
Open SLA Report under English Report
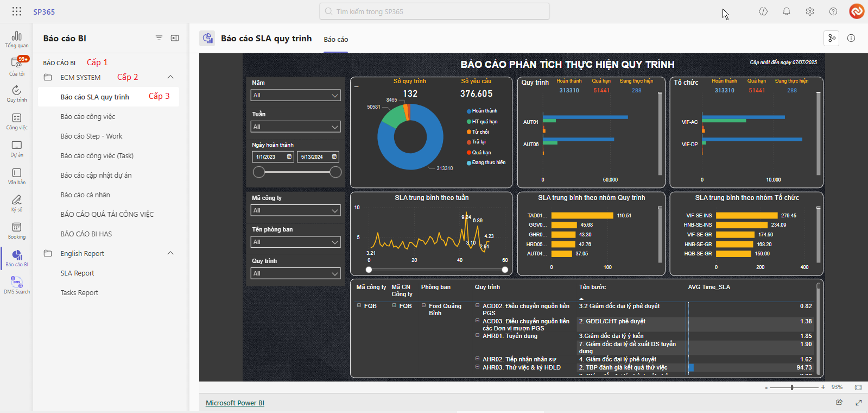[77, 273]
